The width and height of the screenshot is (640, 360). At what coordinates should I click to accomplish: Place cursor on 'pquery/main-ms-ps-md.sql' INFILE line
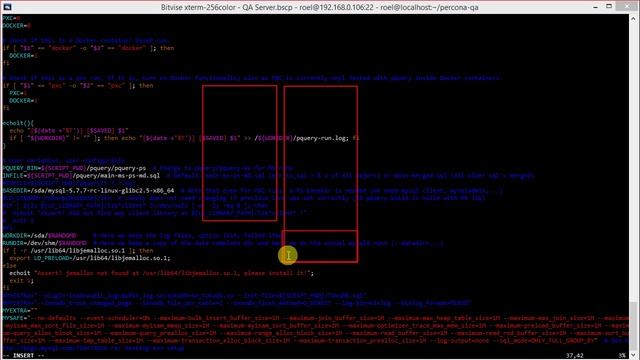pyautogui.click(x=81, y=176)
